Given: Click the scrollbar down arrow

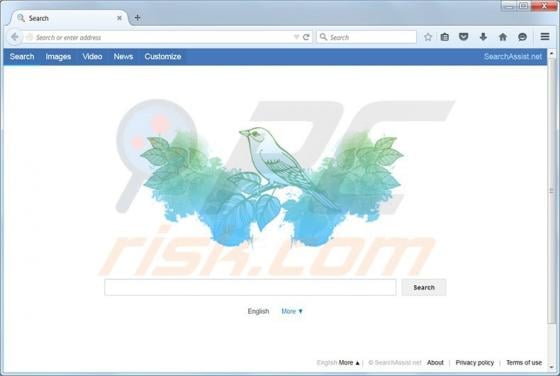Looking at the screenshot, I should 552,367.
